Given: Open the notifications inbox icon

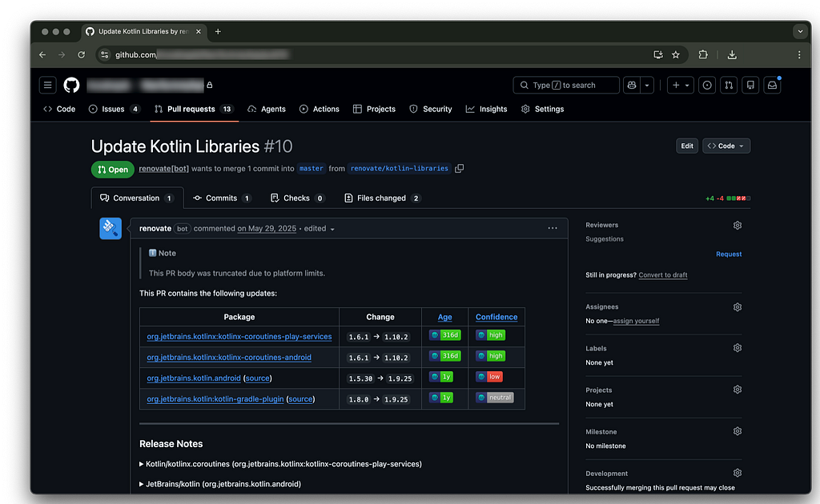Looking at the screenshot, I should 773,85.
